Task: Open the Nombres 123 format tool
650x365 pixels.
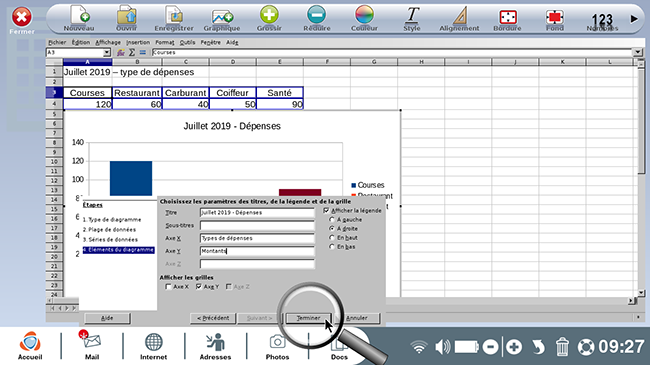Action: [602, 19]
